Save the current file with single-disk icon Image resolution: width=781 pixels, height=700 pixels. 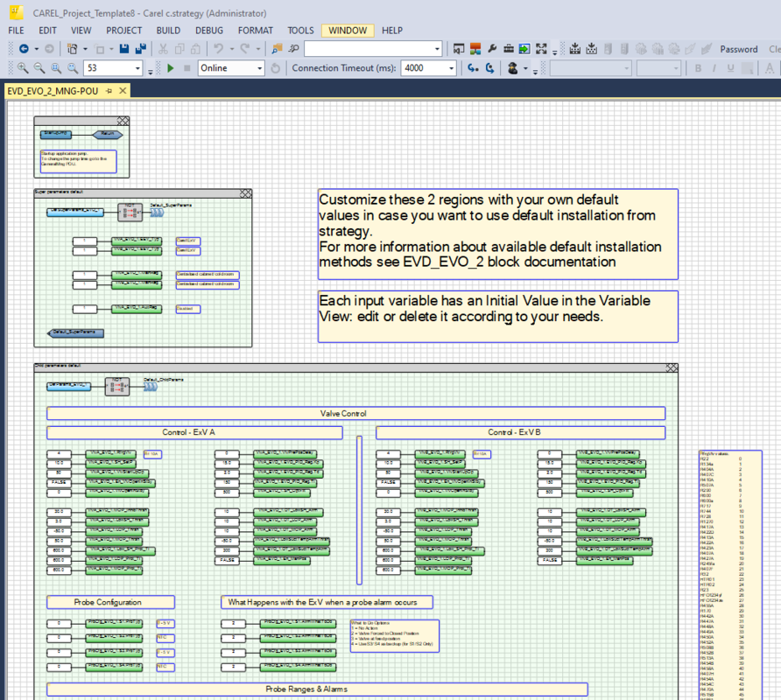point(124,49)
